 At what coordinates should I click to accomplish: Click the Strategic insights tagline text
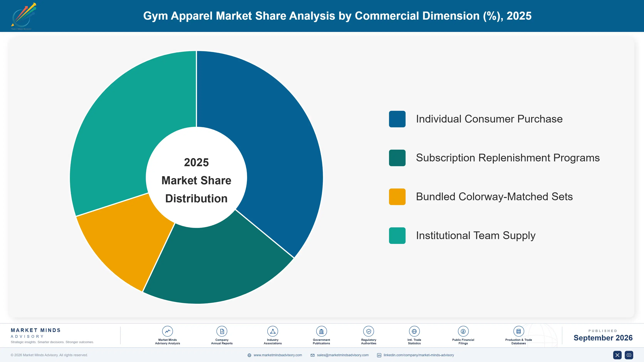[52, 342]
